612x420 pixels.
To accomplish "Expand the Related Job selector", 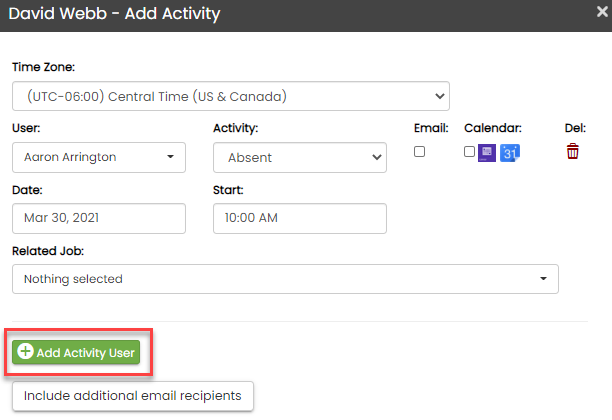I will (285, 279).
